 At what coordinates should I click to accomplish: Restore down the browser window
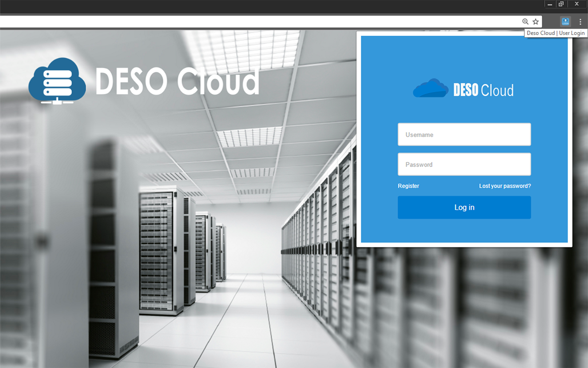561,4
